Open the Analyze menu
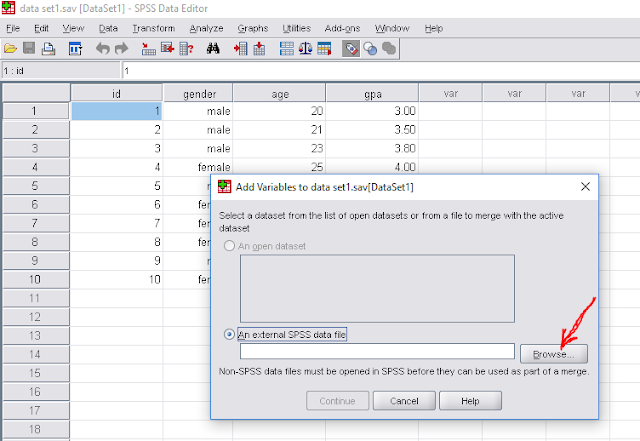 (x=206, y=28)
